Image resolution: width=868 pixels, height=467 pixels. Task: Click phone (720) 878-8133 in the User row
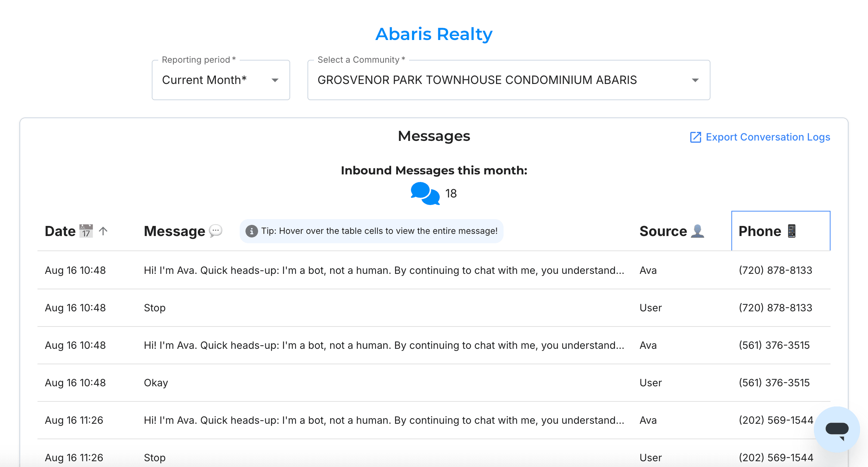click(x=775, y=308)
